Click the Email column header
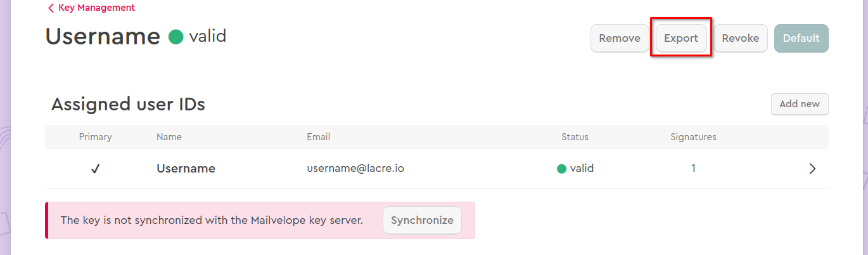The width and height of the screenshot is (868, 255). click(x=319, y=137)
